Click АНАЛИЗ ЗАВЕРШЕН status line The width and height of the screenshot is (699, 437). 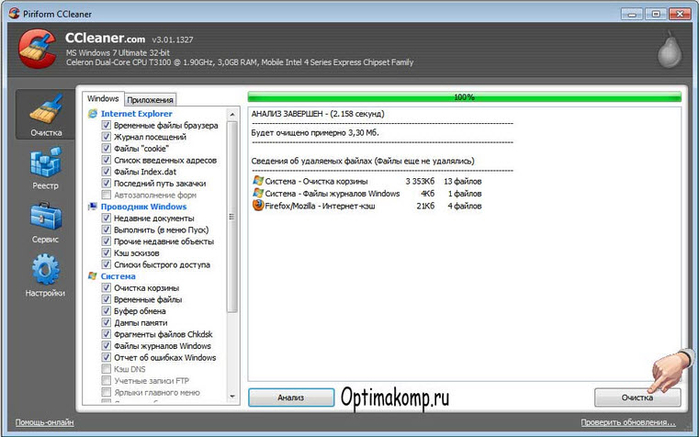pyautogui.click(x=318, y=114)
